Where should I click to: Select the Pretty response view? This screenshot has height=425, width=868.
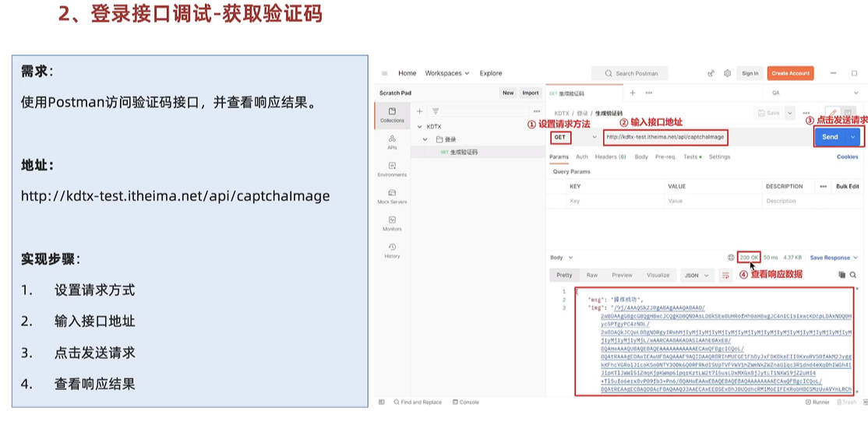pos(564,276)
